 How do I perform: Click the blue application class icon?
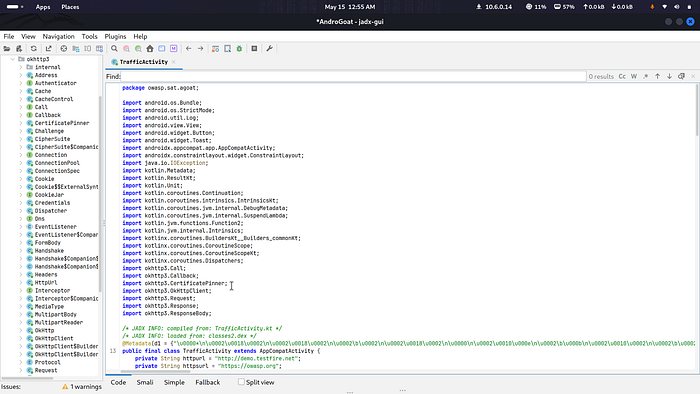pyautogui.click(x=162, y=49)
